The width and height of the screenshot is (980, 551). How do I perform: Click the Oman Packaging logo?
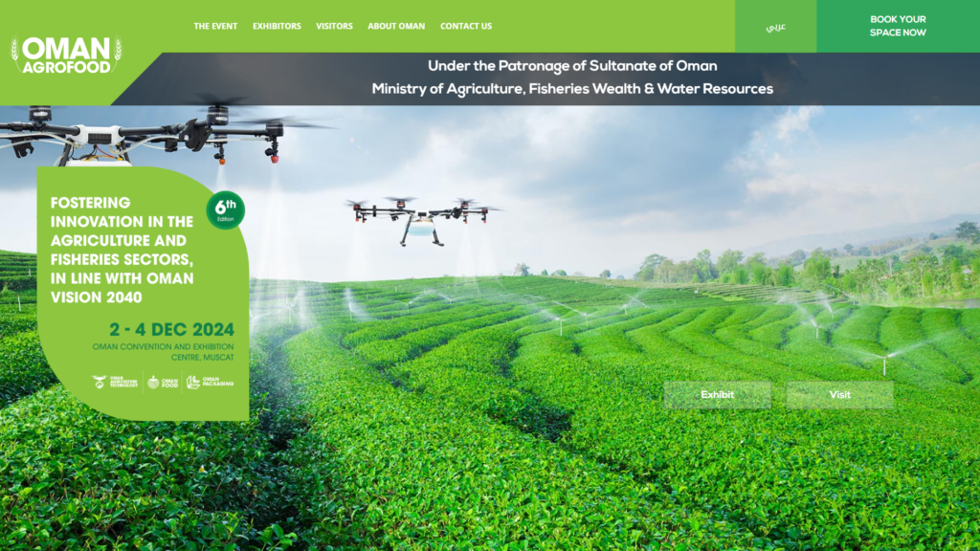pos(210,382)
